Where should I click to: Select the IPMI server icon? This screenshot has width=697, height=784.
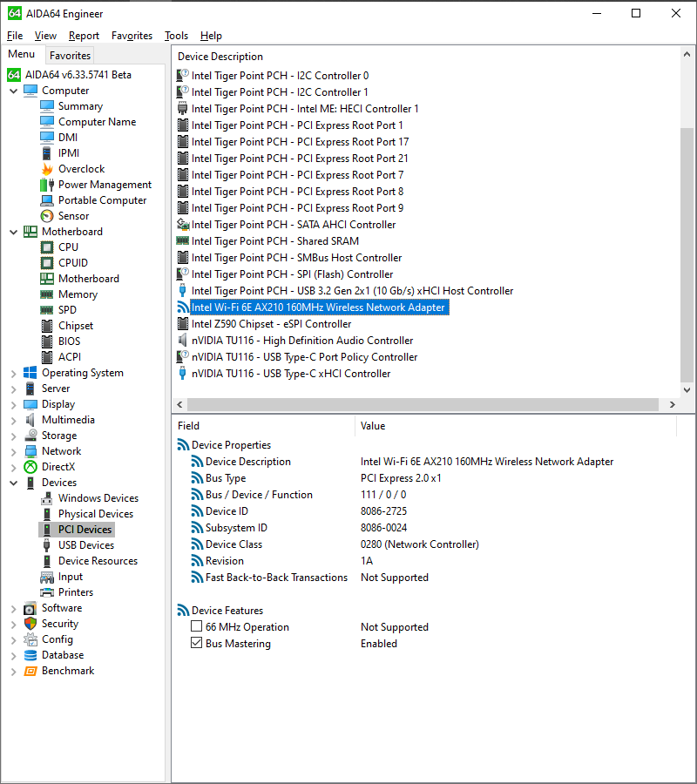coord(47,153)
